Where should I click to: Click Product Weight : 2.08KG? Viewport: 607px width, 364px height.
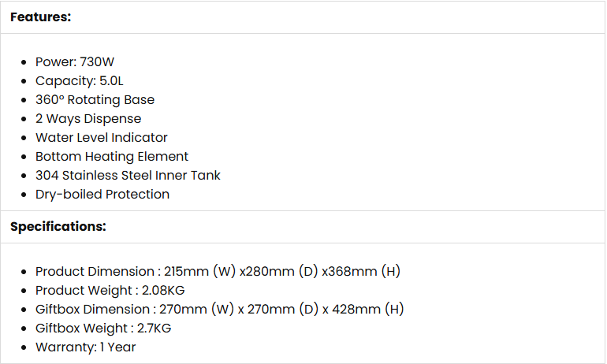tap(110, 290)
